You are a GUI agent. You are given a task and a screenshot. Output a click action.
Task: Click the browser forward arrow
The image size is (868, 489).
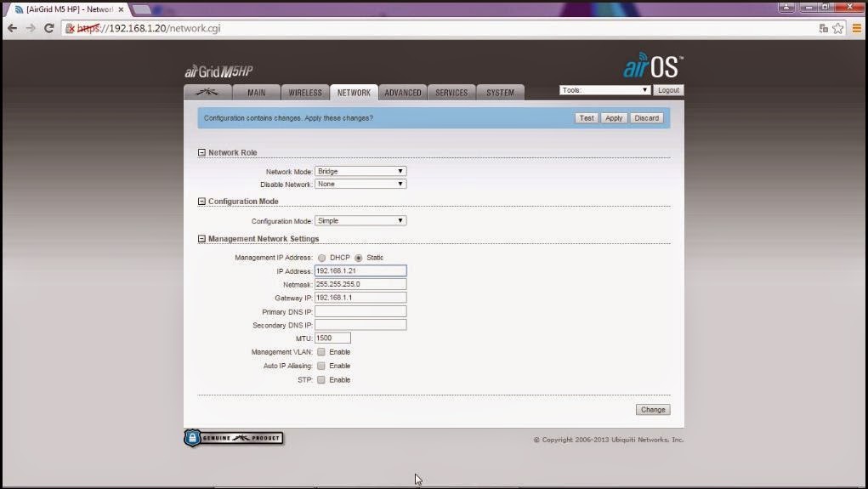(x=31, y=28)
